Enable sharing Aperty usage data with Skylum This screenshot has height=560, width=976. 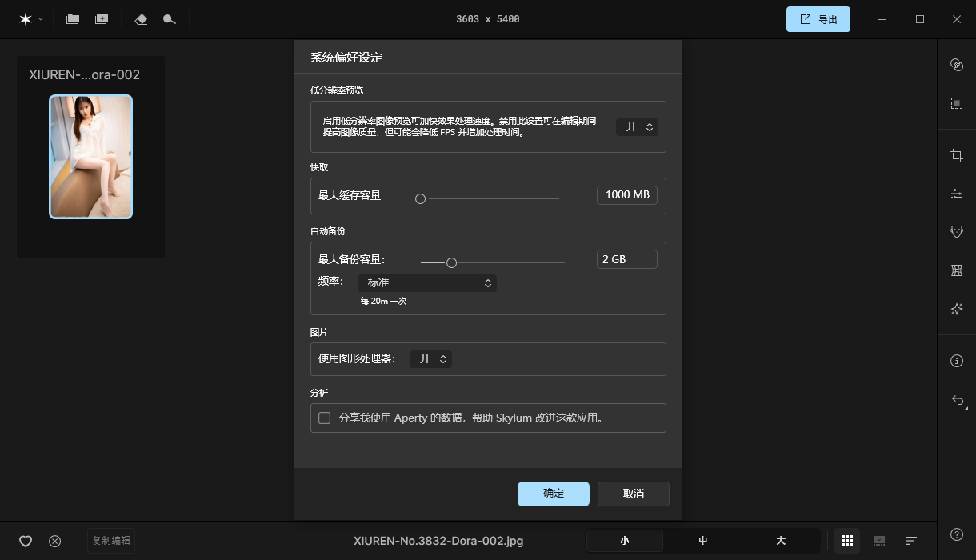point(324,418)
